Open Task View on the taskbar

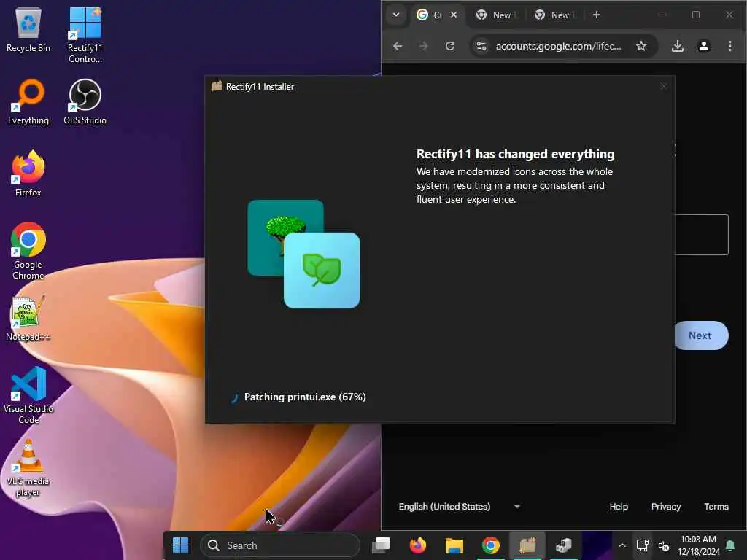381,545
